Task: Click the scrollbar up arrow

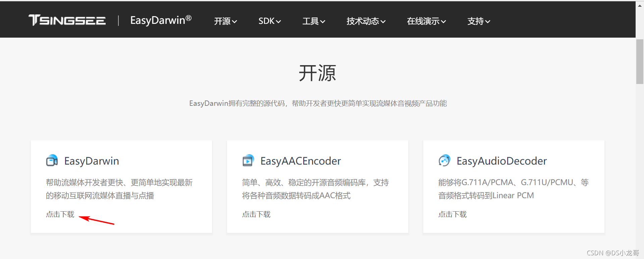Action: tap(640, 5)
